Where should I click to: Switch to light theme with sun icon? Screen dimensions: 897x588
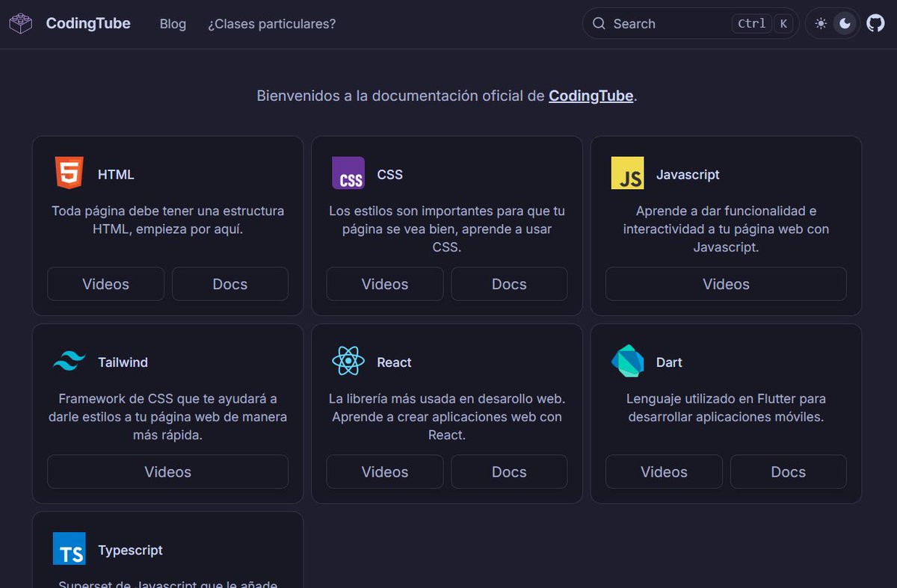[x=821, y=24]
